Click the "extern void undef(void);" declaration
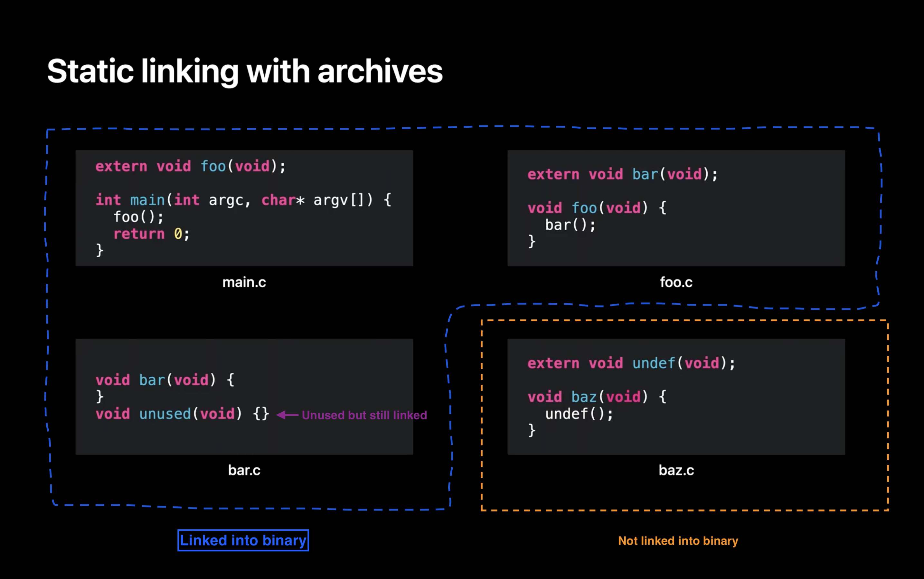Viewport: 924px width, 579px height. point(631,363)
